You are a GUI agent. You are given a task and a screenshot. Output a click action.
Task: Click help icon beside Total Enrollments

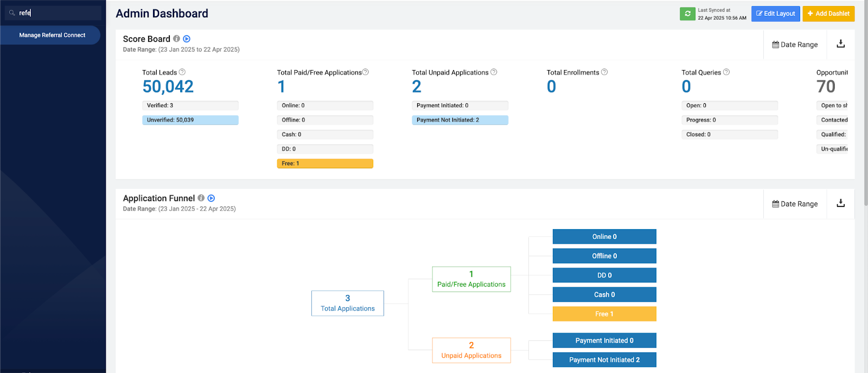coord(604,72)
